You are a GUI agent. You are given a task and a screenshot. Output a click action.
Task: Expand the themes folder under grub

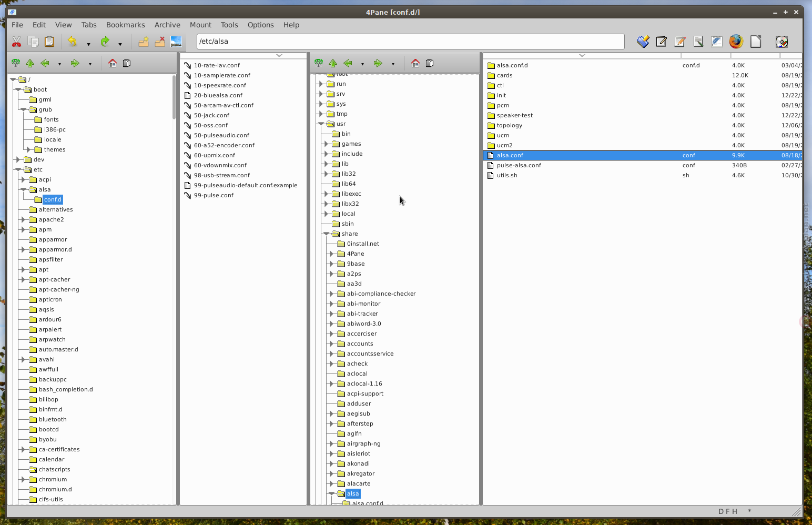coord(28,149)
